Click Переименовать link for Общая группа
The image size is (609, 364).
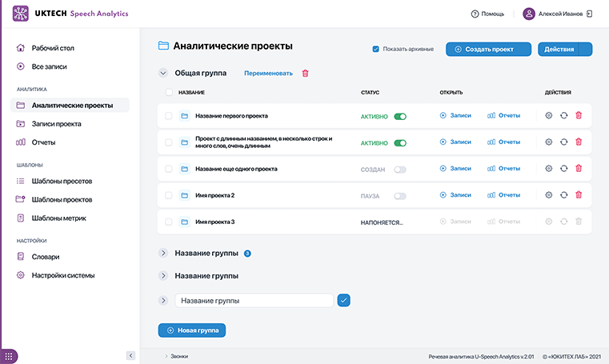coord(268,74)
